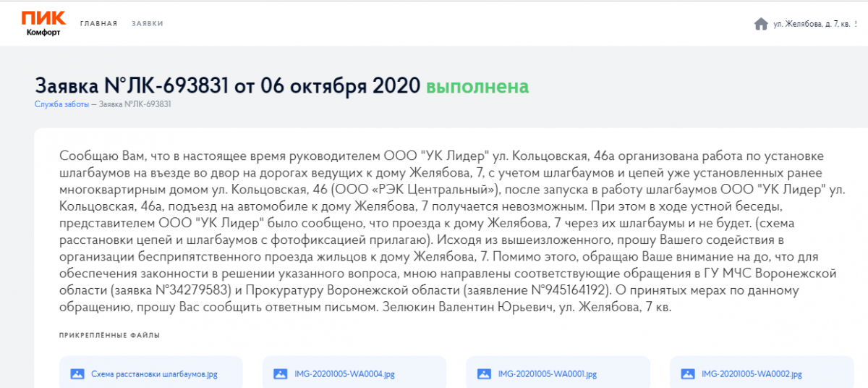Click image icon of Схема расстановки шлагбаумов.jpg
Screen dimensions: 868x388
77,374
